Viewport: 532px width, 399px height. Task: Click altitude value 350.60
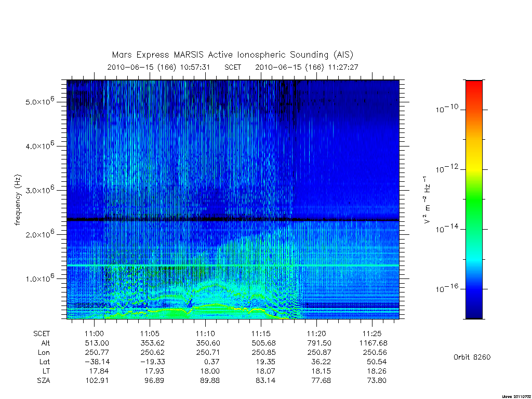(208, 343)
